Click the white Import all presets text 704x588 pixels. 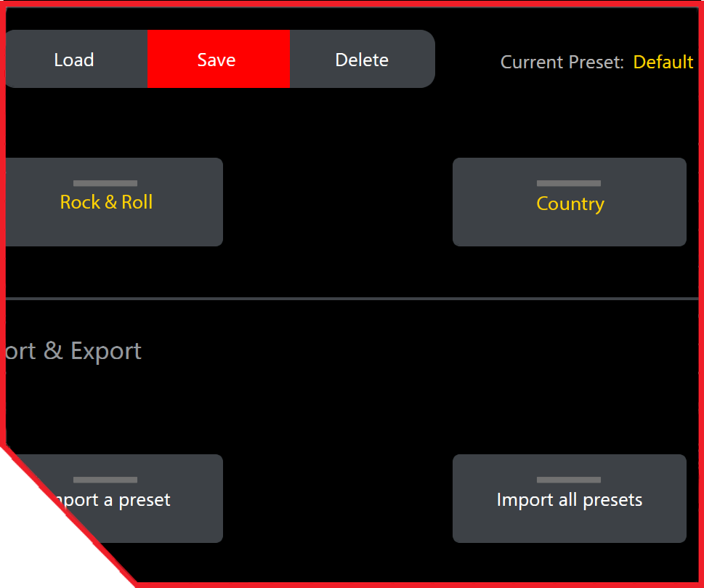coord(569,500)
